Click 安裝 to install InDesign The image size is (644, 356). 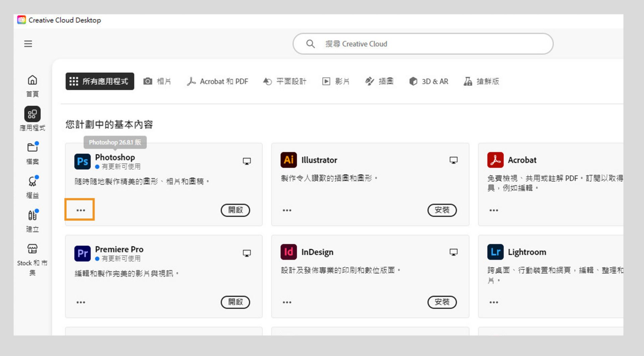(442, 302)
